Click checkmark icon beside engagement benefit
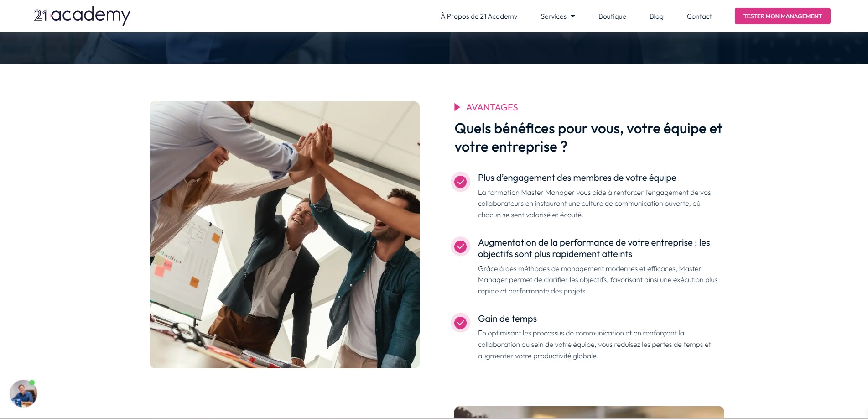868x419 pixels. point(461,182)
